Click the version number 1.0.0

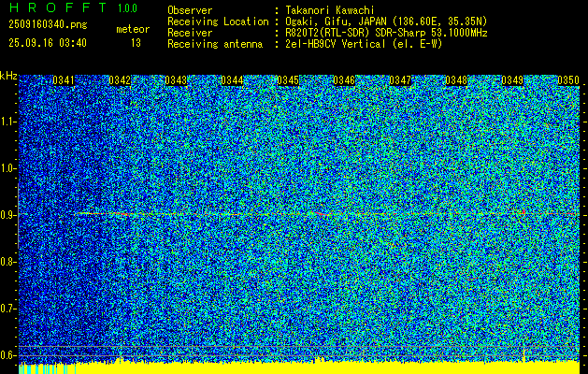pyautogui.click(x=127, y=7)
